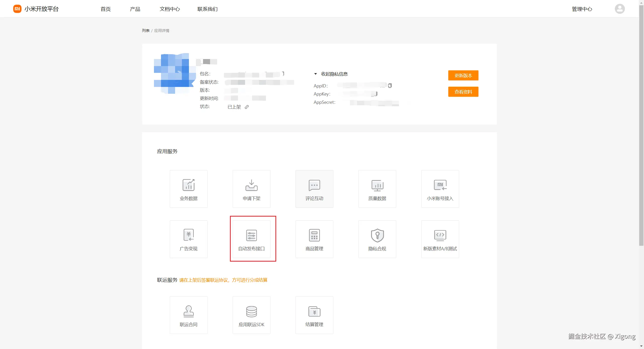Open 隐私合规 shield icon
The height and width of the screenshot is (349, 644).
point(377,235)
